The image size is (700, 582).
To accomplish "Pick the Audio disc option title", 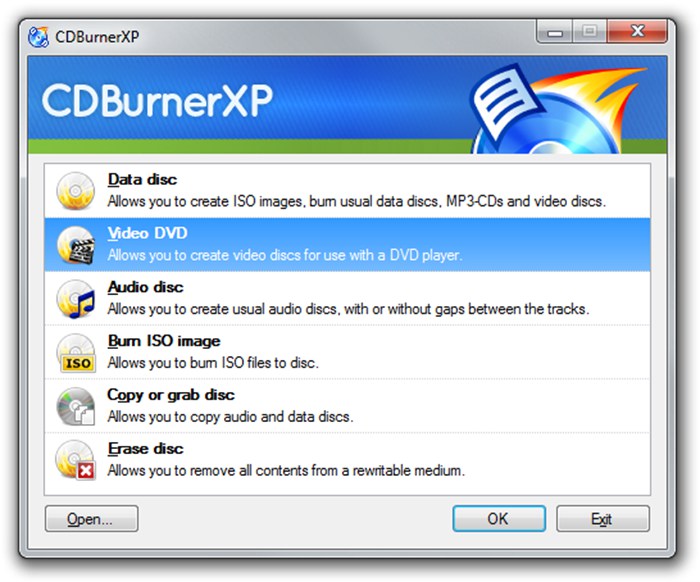I will click(146, 287).
